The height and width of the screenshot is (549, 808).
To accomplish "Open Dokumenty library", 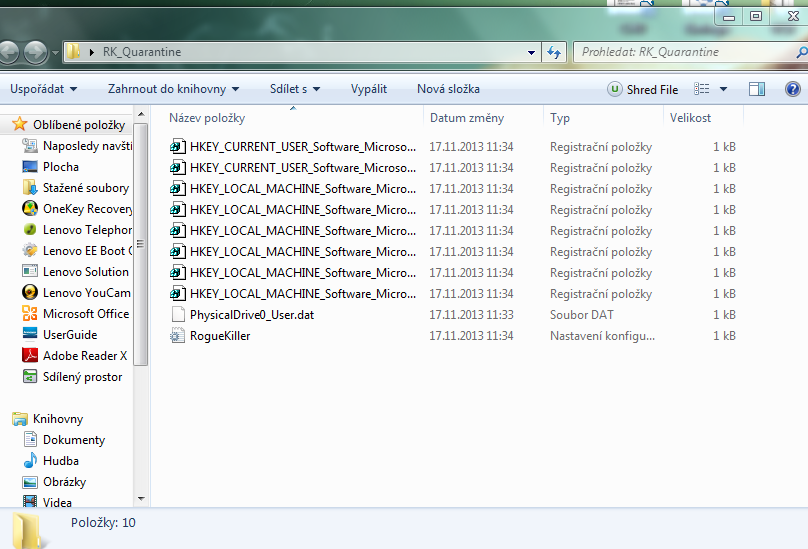I will pos(74,440).
